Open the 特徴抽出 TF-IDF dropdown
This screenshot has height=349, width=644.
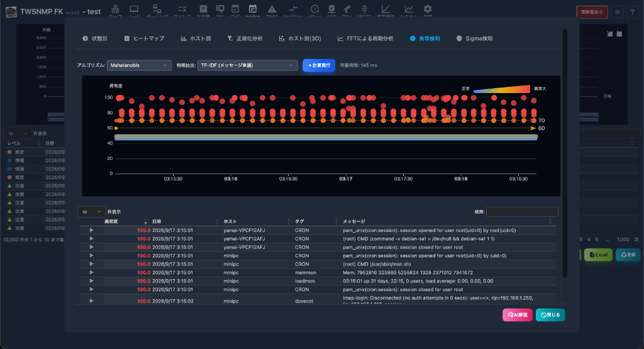[x=248, y=65]
